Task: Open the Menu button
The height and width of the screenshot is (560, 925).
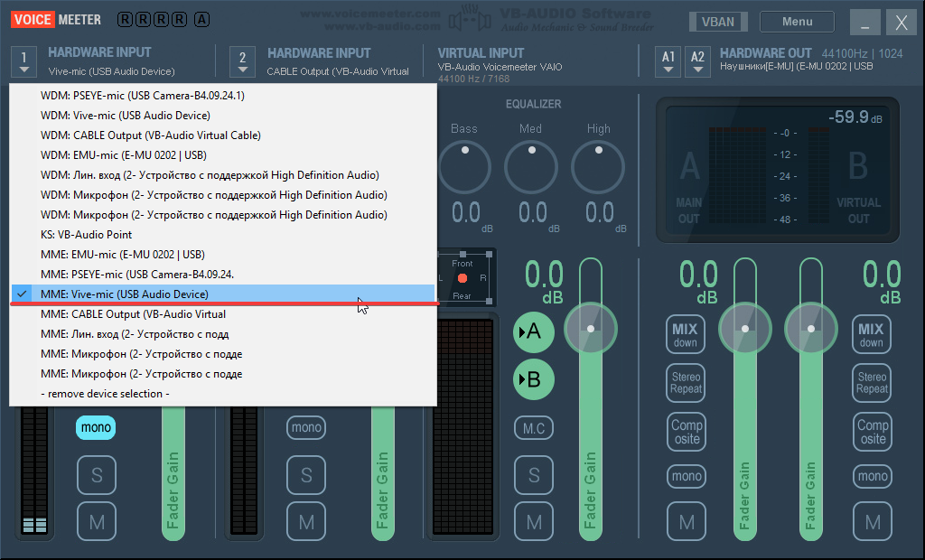Action: click(x=797, y=22)
